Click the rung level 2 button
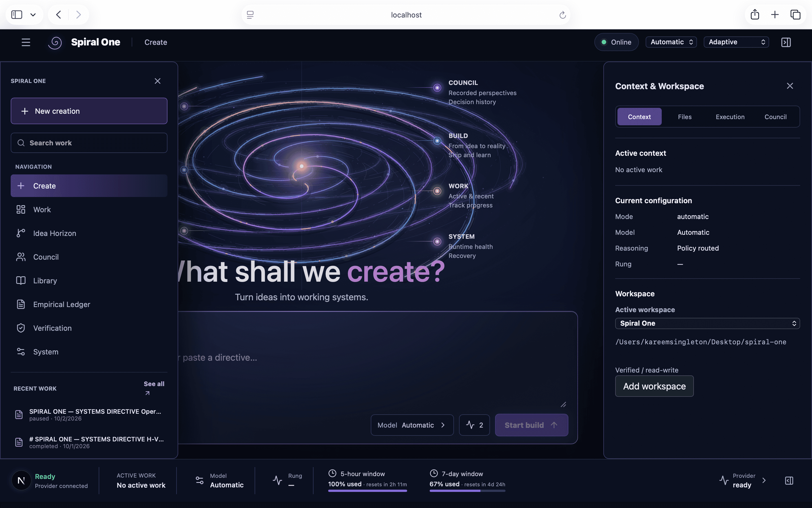The width and height of the screenshot is (812, 508). pyautogui.click(x=474, y=425)
